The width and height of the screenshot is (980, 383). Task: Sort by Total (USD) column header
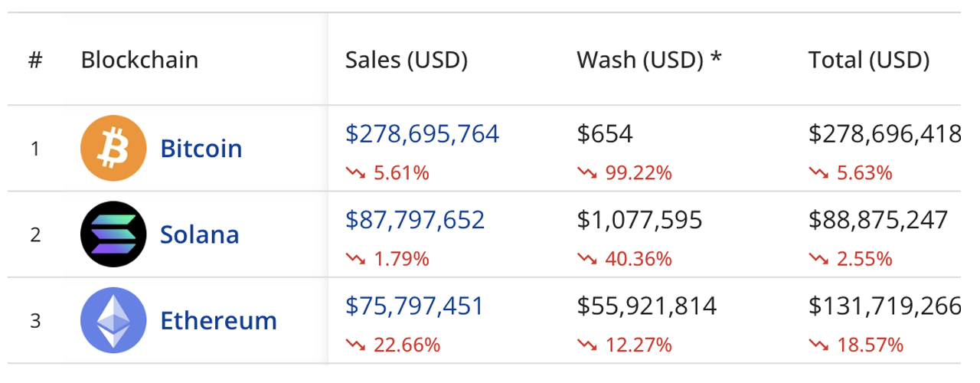[868, 60]
